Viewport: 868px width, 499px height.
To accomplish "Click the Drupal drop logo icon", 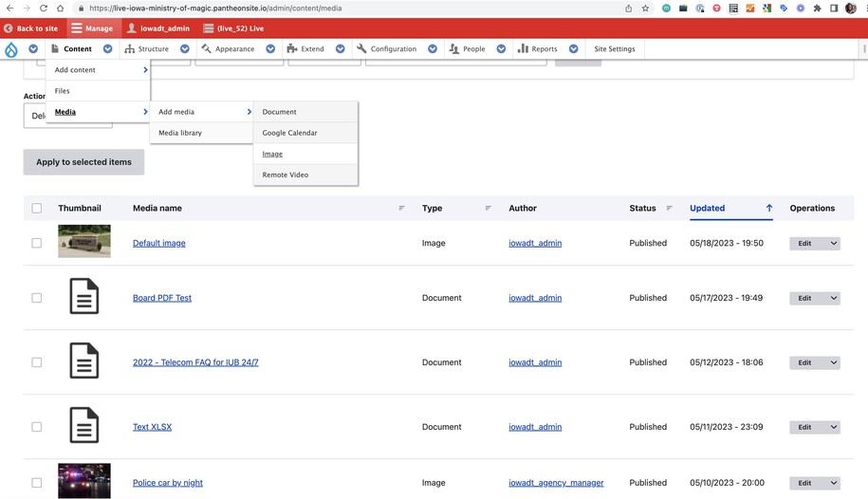I will click(x=10, y=49).
